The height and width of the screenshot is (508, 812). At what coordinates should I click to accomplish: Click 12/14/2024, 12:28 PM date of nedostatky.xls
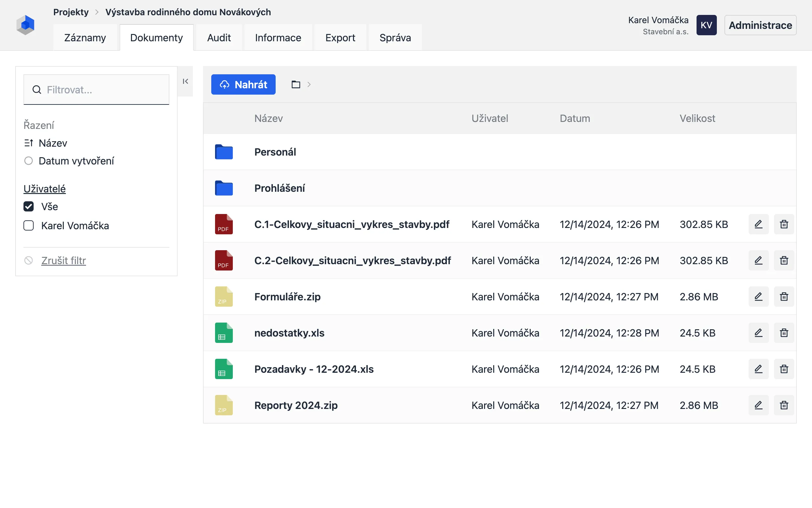(x=609, y=333)
